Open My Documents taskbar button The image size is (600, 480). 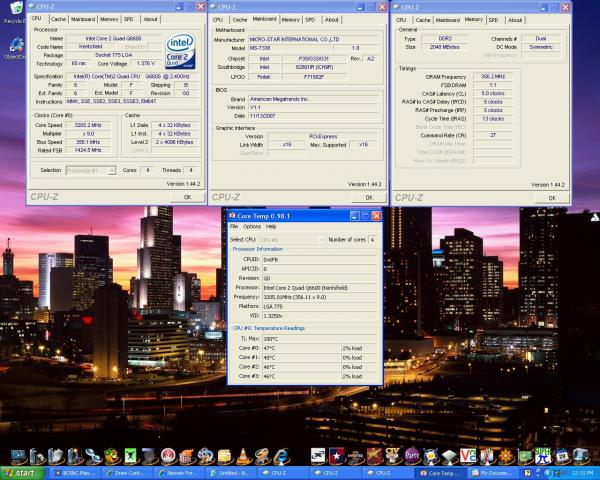click(x=493, y=473)
